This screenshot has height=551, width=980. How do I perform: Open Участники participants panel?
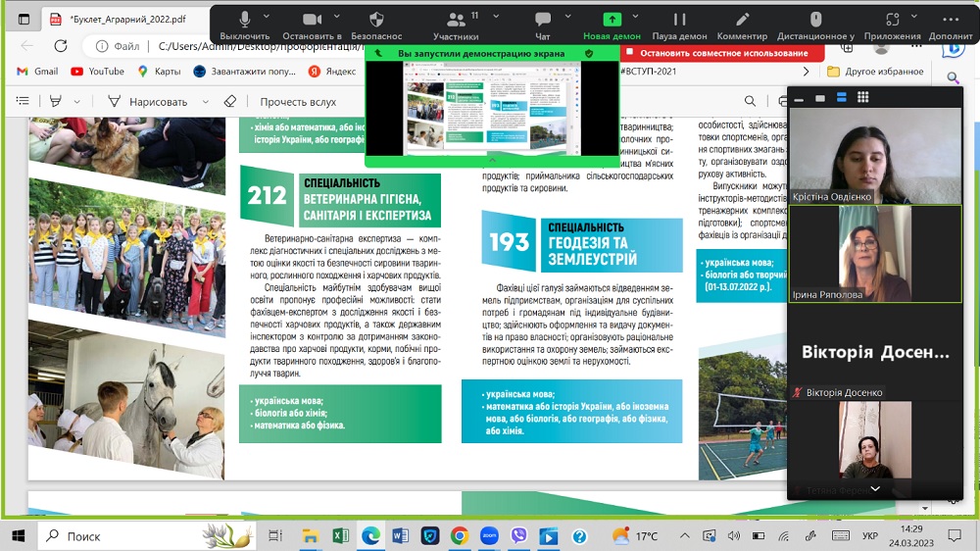[457, 25]
